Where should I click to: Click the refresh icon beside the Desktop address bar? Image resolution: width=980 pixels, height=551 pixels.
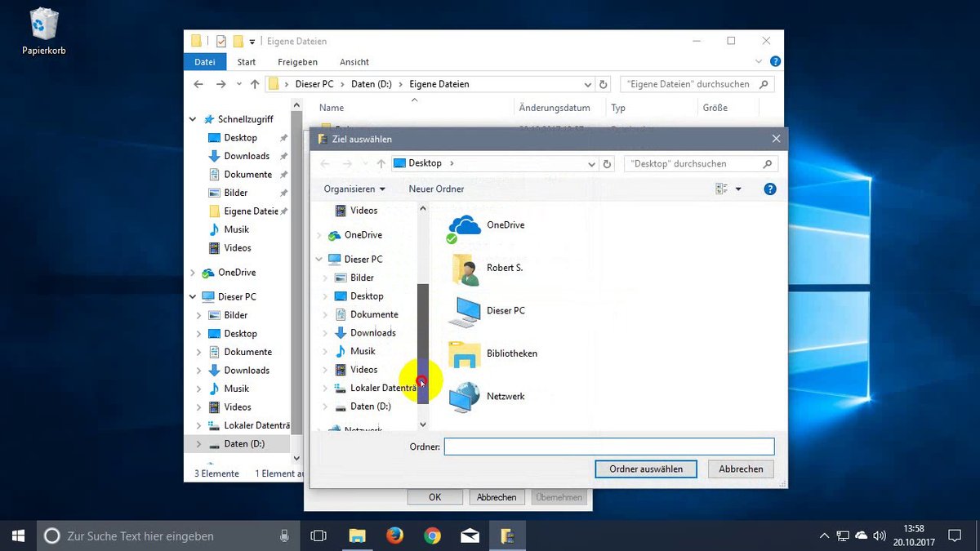tap(606, 163)
